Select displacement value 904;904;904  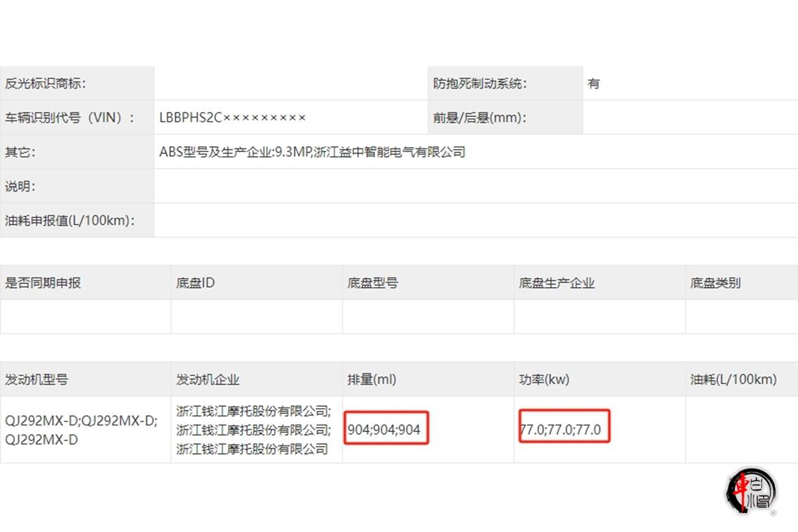pyautogui.click(x=384, y=430)
